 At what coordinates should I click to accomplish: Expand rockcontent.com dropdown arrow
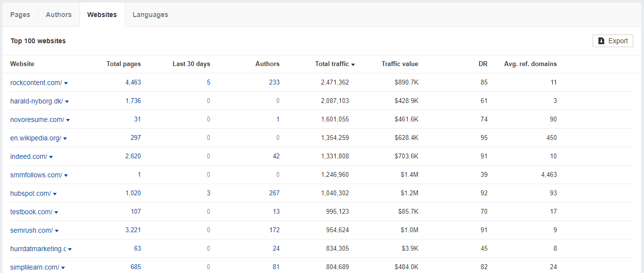coord(66,83)
